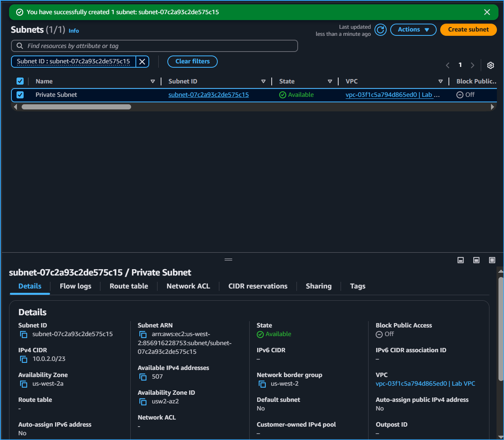This screenshot has width=504, height=440.
Task: Copy the IPv4 CIDR 10.0.2.0/23 value
Action: point(24,359)
